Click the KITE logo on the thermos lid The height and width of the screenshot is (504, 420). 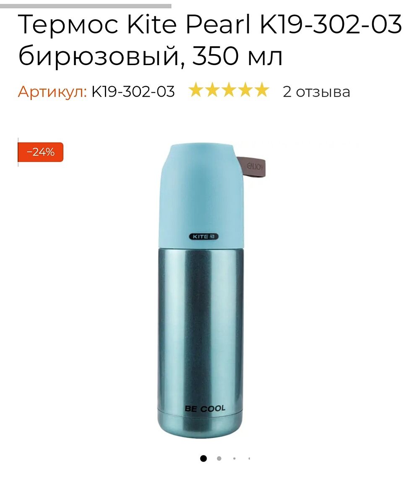203,236
